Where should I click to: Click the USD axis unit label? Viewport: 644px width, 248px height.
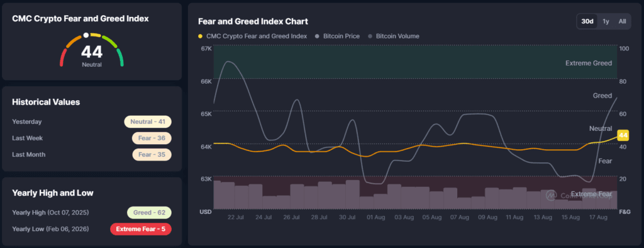pos(206,212)
